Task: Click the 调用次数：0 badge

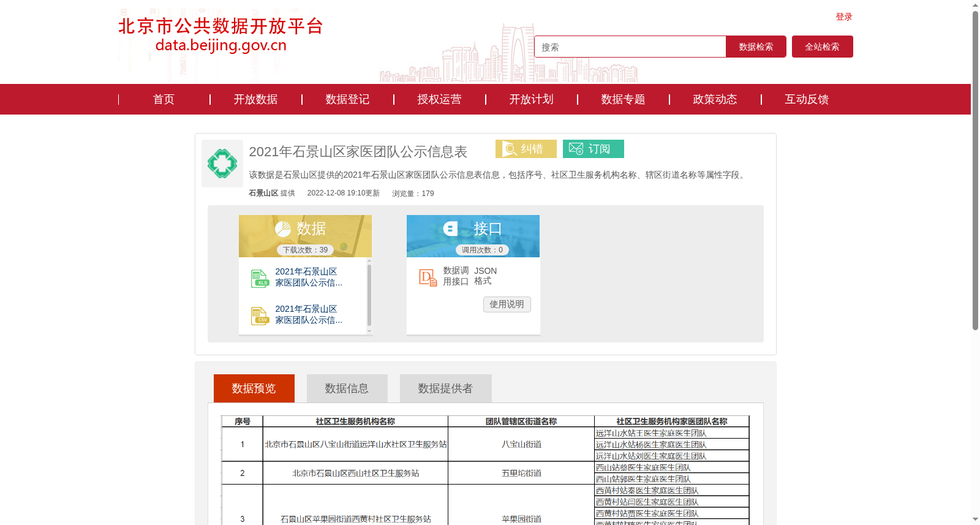Action: point(482,250)
